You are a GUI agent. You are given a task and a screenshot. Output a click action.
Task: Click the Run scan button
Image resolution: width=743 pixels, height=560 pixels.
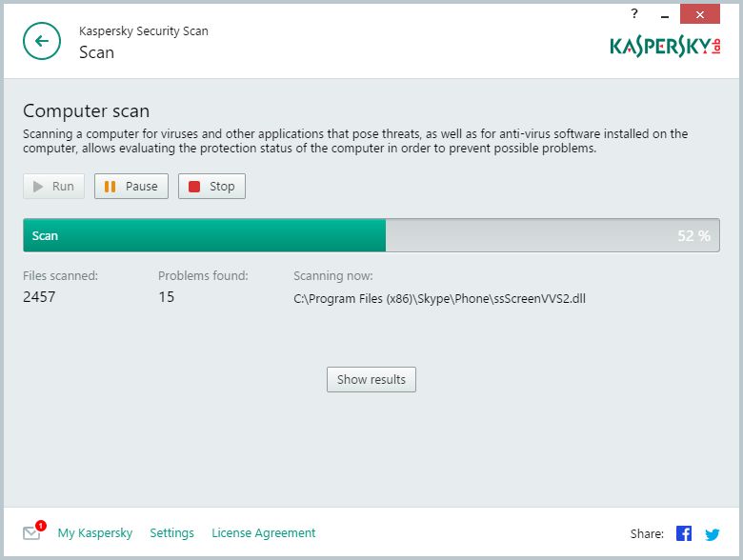(53, 187)
